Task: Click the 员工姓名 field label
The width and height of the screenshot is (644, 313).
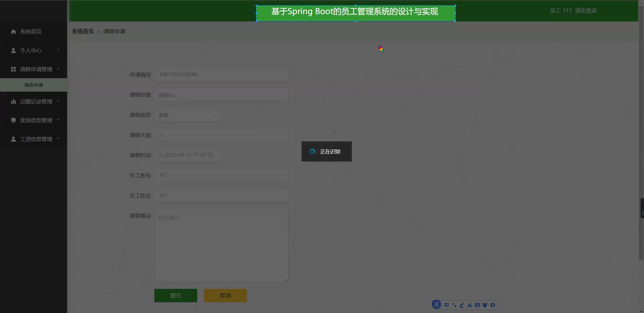Action: (140, 195)
